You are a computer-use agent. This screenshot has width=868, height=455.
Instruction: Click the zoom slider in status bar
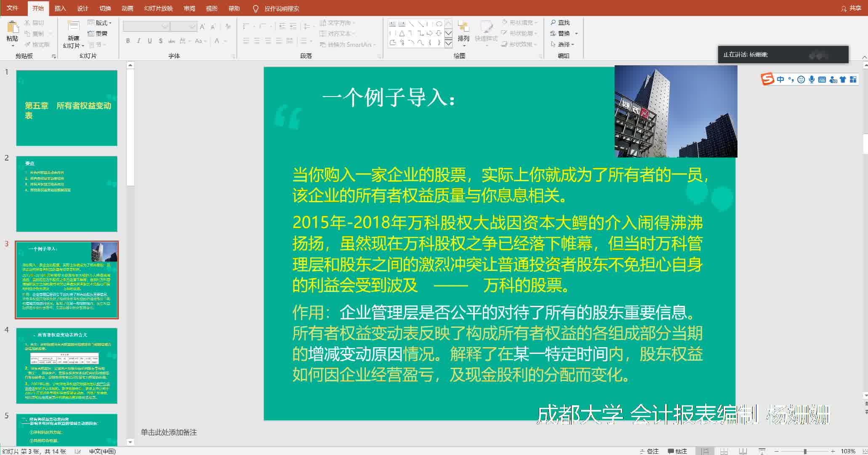pos(805,451)
